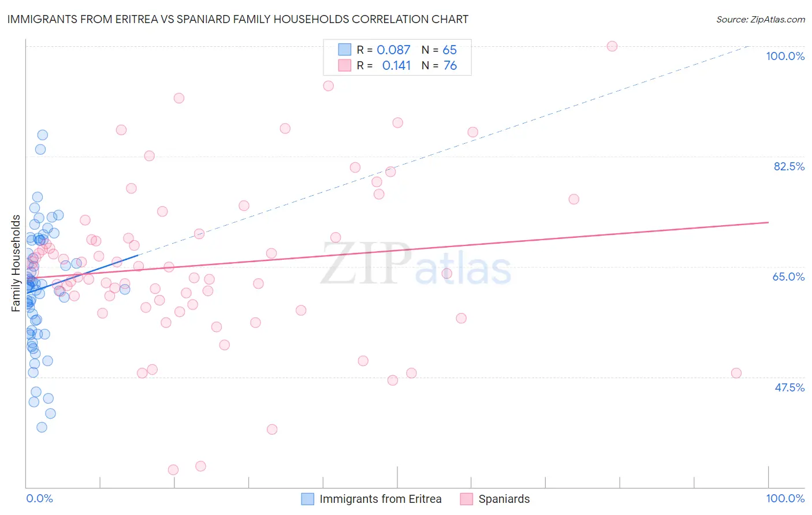Click the blue swatch in the R = 0.087 box
812x515 pixels.
click(345, 50)
